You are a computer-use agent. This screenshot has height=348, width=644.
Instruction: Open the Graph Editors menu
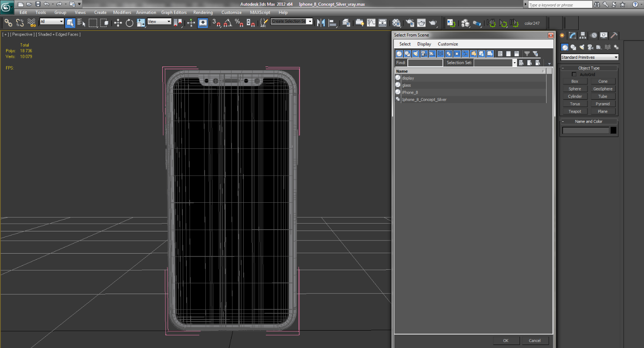coord(174,13)
